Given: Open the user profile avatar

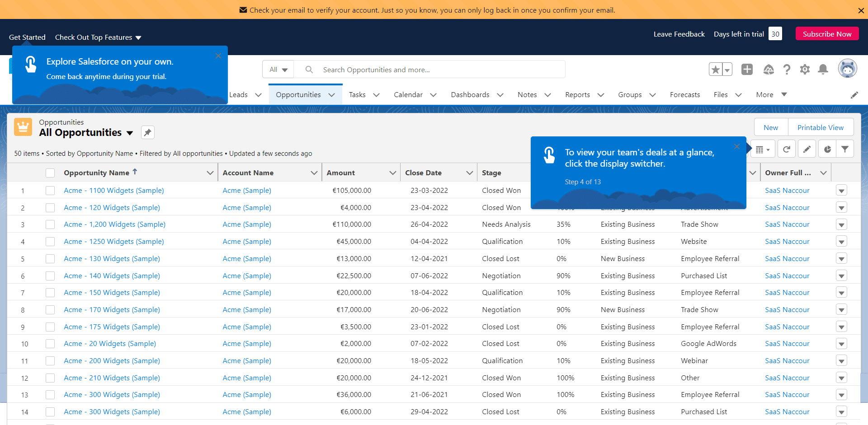Looking at the screenshot, I should tap(847, 69).
